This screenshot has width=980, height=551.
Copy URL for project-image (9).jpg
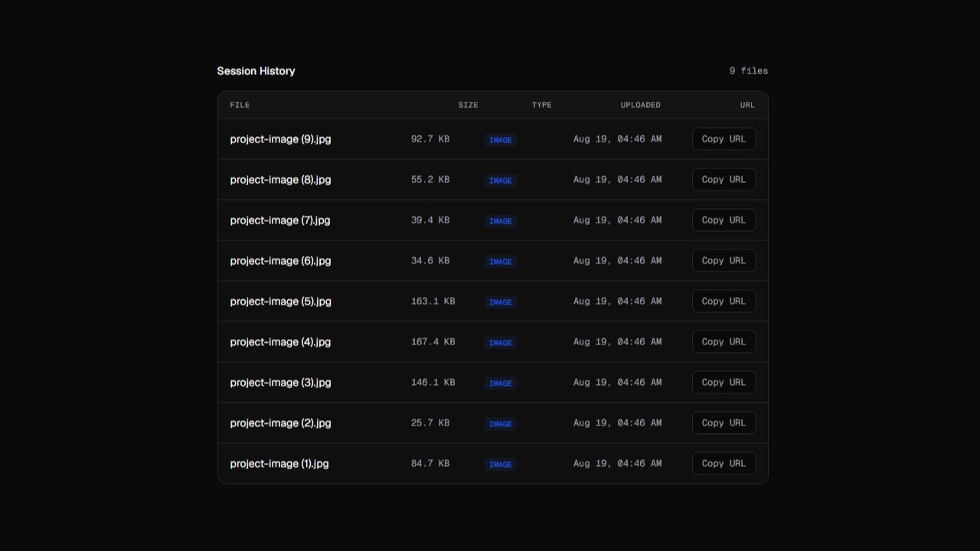pos(724,139)
